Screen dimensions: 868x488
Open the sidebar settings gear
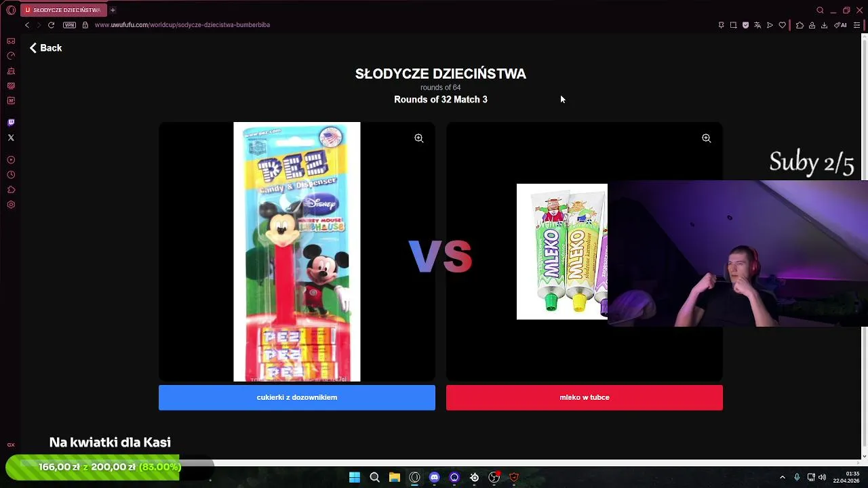pyautogui.click(x=11, y=205)
